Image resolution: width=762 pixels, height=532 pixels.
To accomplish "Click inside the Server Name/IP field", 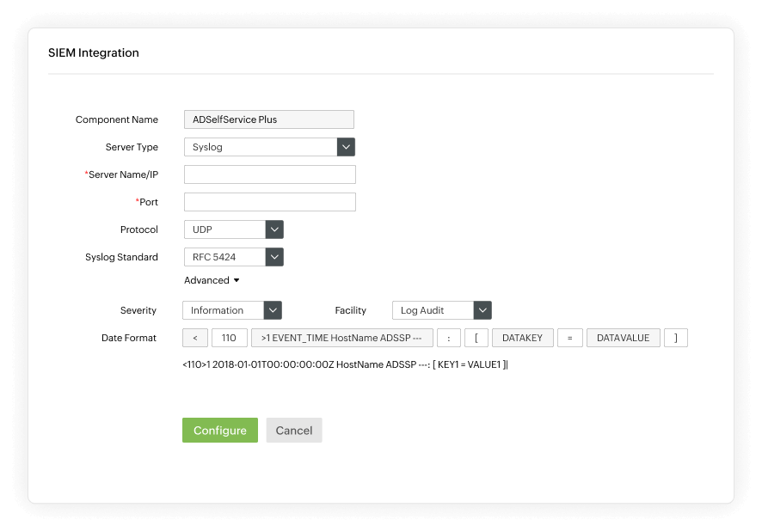I will coord(269,174).
